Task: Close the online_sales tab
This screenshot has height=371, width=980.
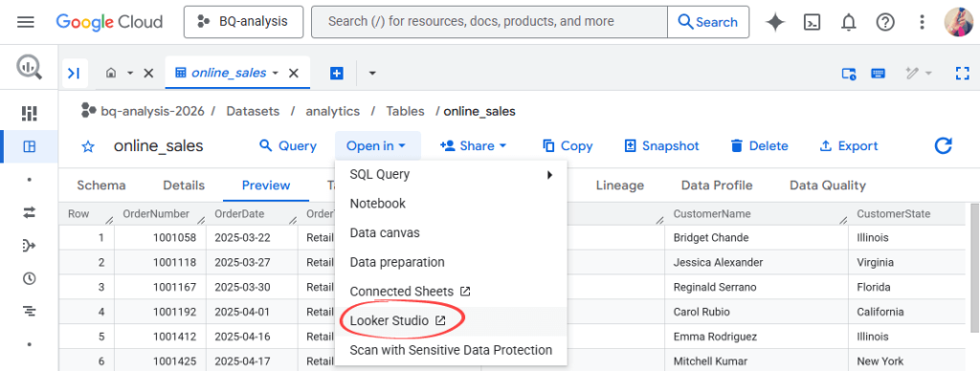Action: 293,73
